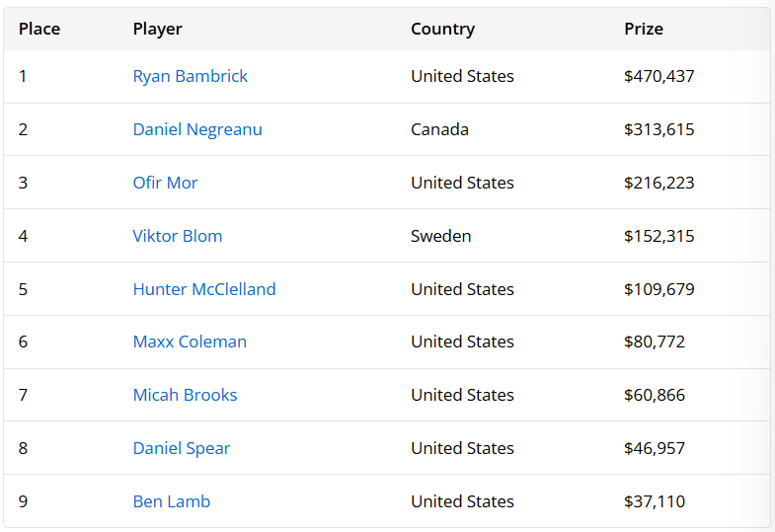
Task: Select the $109,679 fifth-place prize
Action: (x=659, y=289)
